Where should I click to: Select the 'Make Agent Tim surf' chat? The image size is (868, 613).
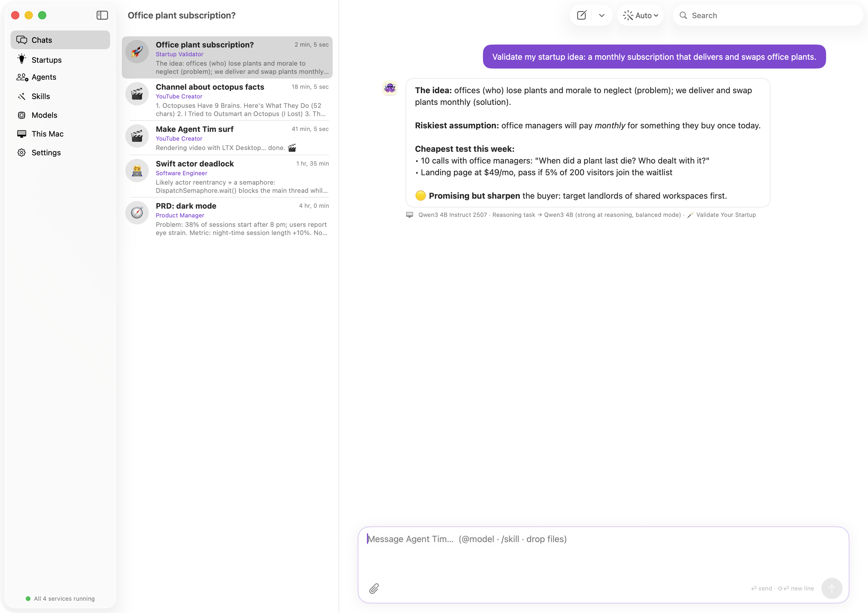pos(227,138)
